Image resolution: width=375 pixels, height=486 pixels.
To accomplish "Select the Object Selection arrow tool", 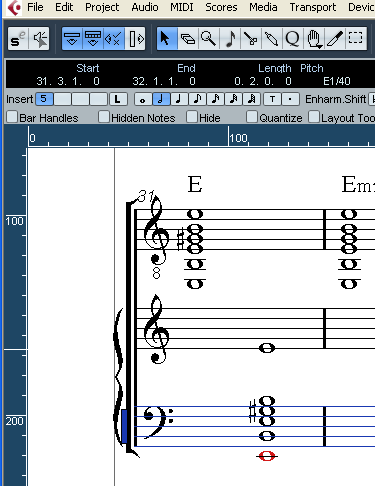I will click(167, 39).
